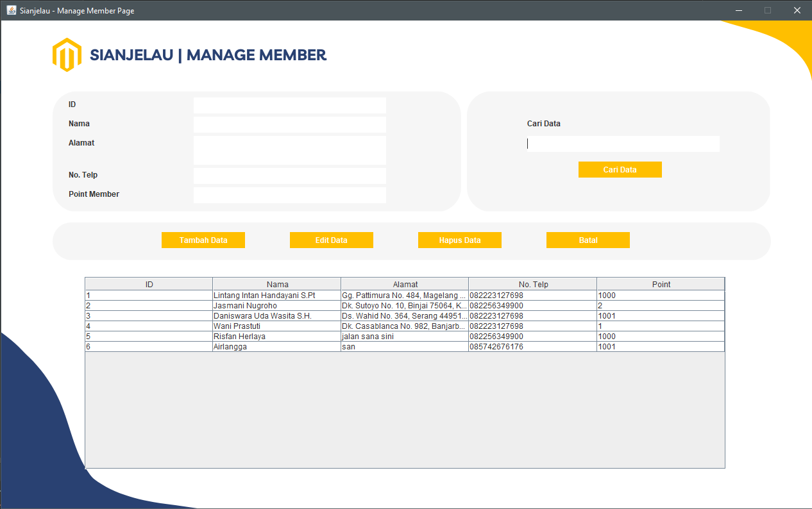812x509 pixels.
Task: Focus the No. Telp input field
Action: pyautogui.click(x=290, y=176)
